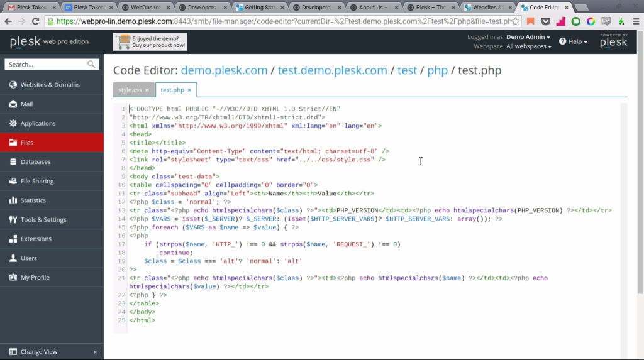644x360 pixels.
Task: Open Websites & Domains in sidebar
Action: tap(50, 85)
